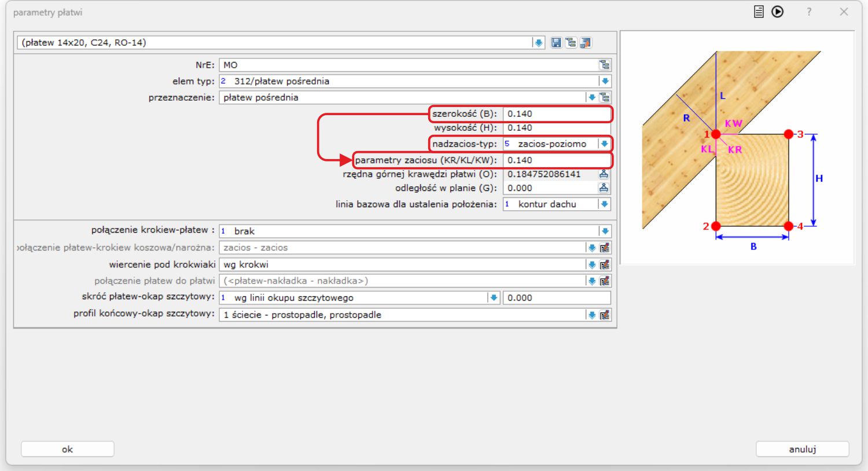Open the edit icon for profil końcowy-okap szczytowy
This screenshot has height=471, width=868.
[605, 315]
